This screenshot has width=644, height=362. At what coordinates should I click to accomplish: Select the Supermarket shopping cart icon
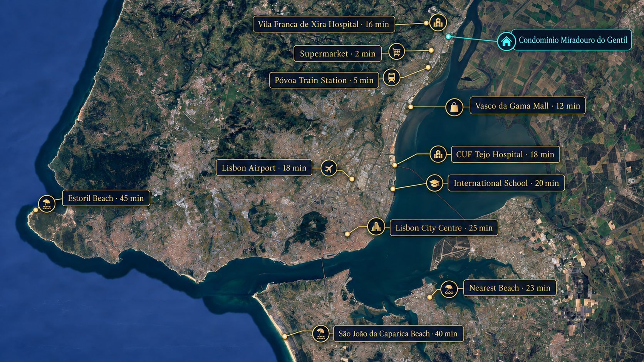(397, 52)
